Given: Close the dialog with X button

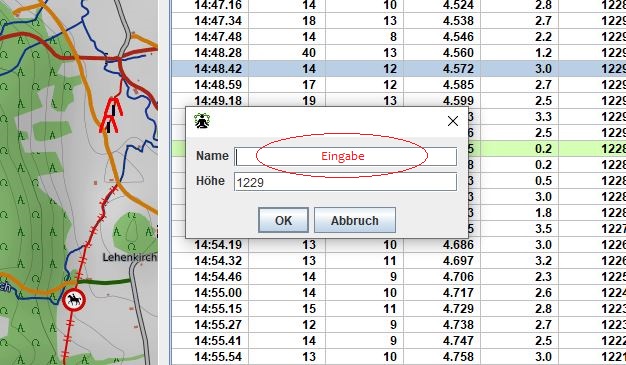Looking at the screenshot, I should coord(453,121).
